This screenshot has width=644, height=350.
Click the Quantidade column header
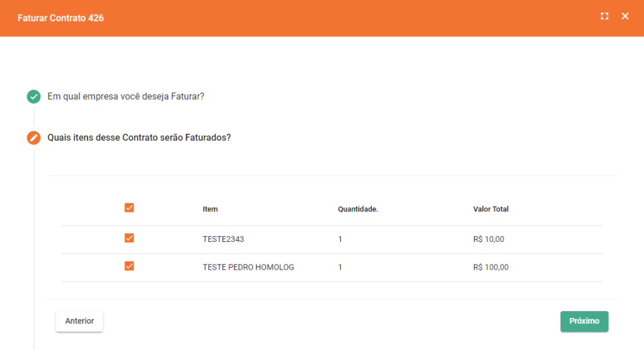(x=358, y=209)
